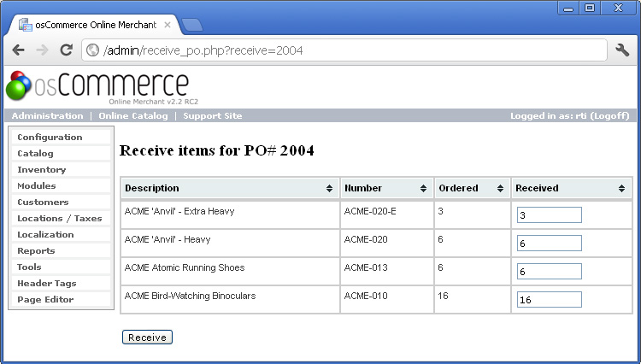Sort table by Number column arrows
The width and height of the screenshot is (641, 364).
[424, 188]
